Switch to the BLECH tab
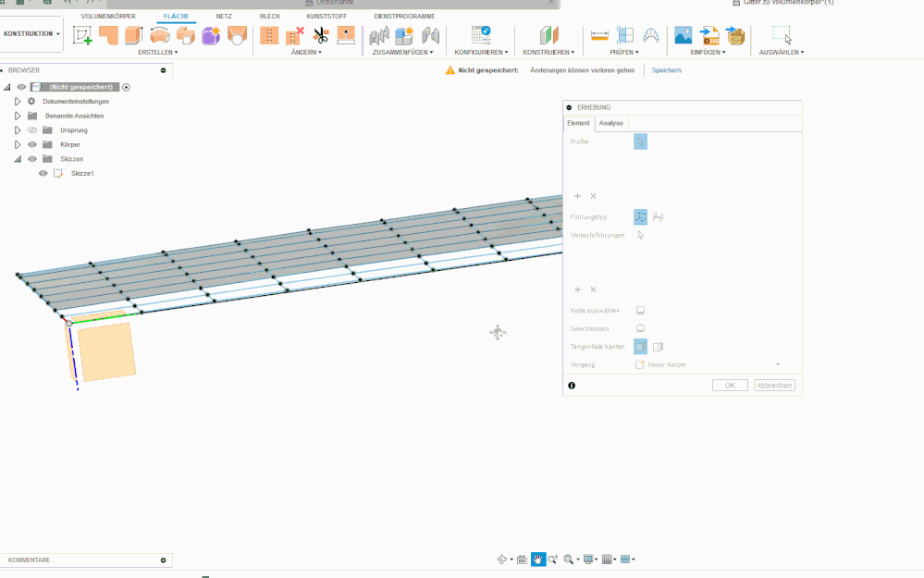924x578 pixels. (270, 17)
